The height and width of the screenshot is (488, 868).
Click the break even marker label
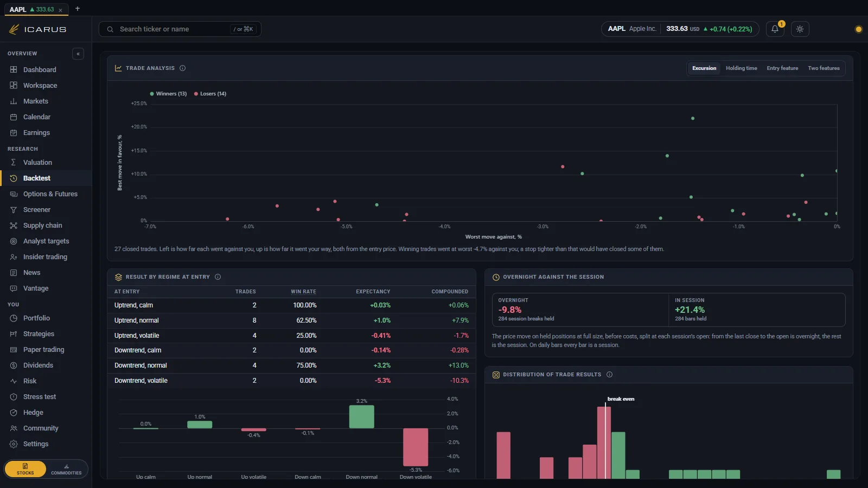point(621,399)
